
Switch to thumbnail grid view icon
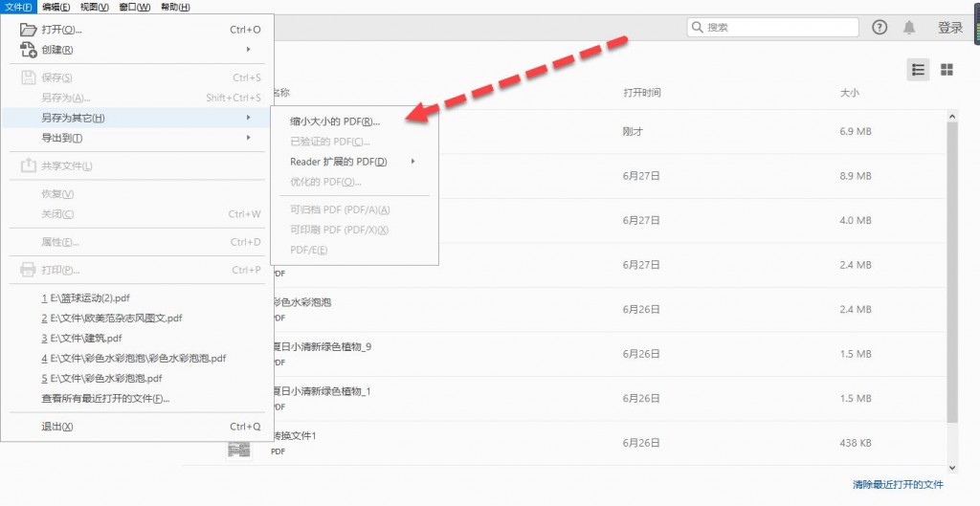click(x=947, y=69)
